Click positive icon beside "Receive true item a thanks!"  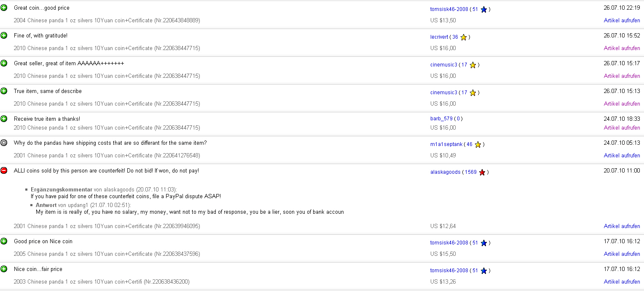click(4, 119)
